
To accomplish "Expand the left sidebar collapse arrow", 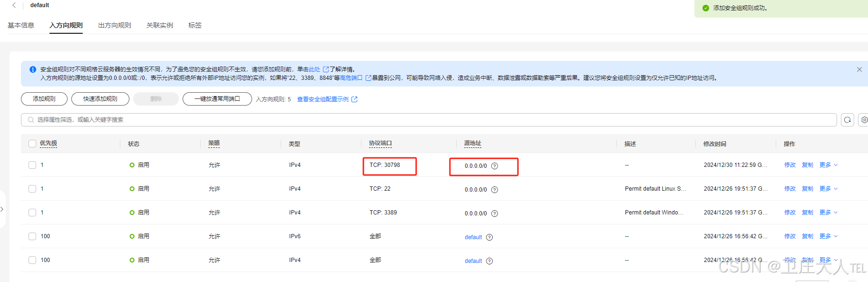I will (2, 209).
